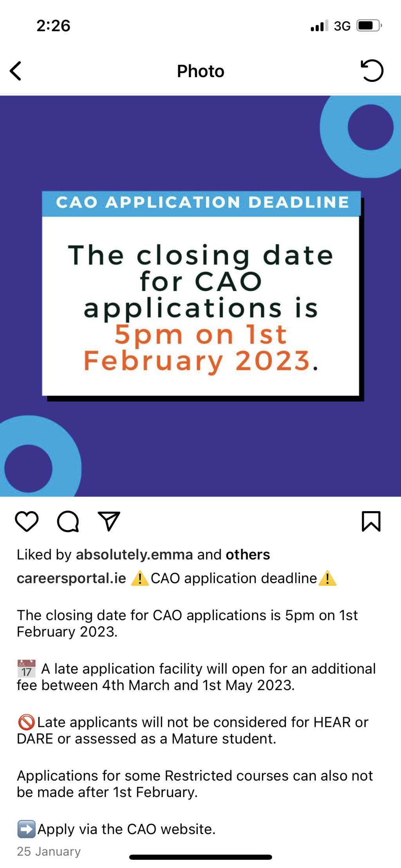Image resolution: width=401 pixels, height=868 pixels.
Task: Tap the battery indicator in status bar
Action: 369,26
